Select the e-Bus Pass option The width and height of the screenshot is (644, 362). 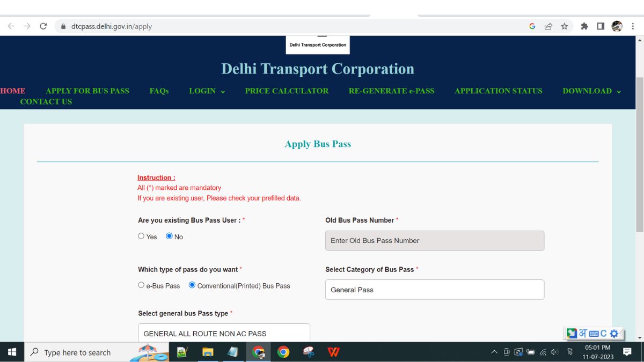click(141, 285)
